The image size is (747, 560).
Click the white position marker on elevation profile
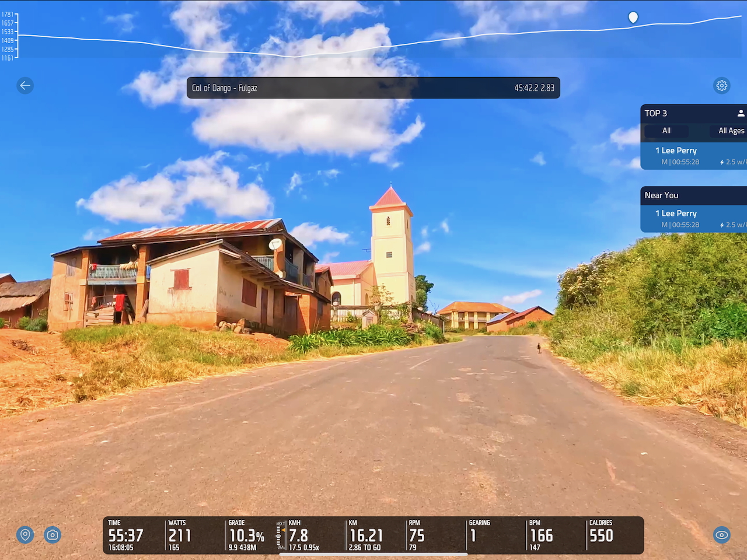pyautogui.click(x=633, y=17)
